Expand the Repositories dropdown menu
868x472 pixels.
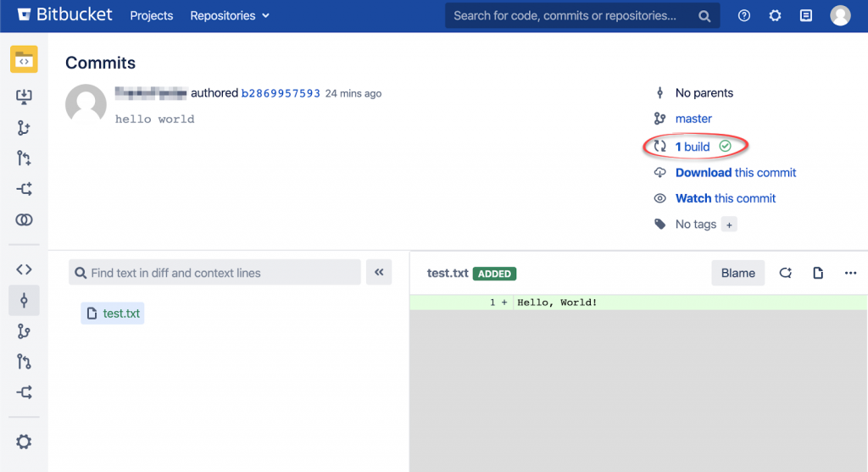[x=229, y=15]
